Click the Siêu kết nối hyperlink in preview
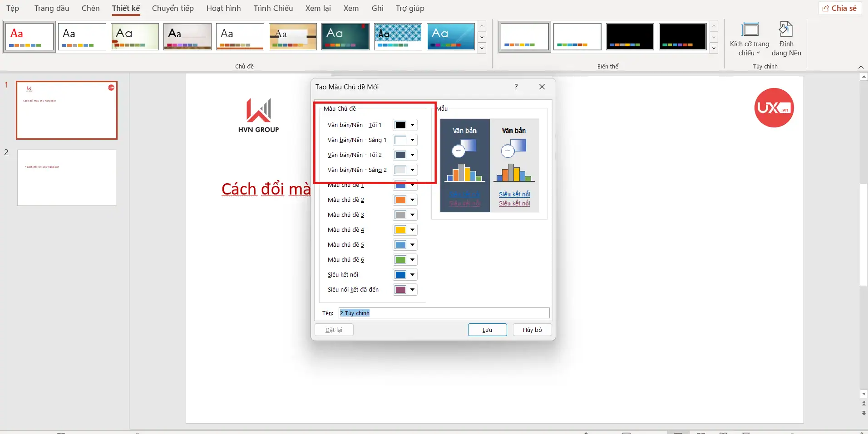 pos(514,194)
